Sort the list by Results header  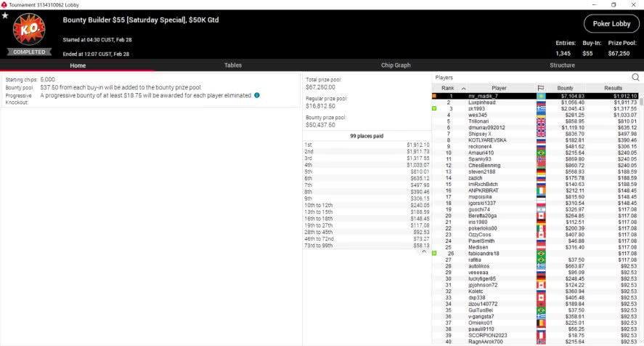point(614,88)
